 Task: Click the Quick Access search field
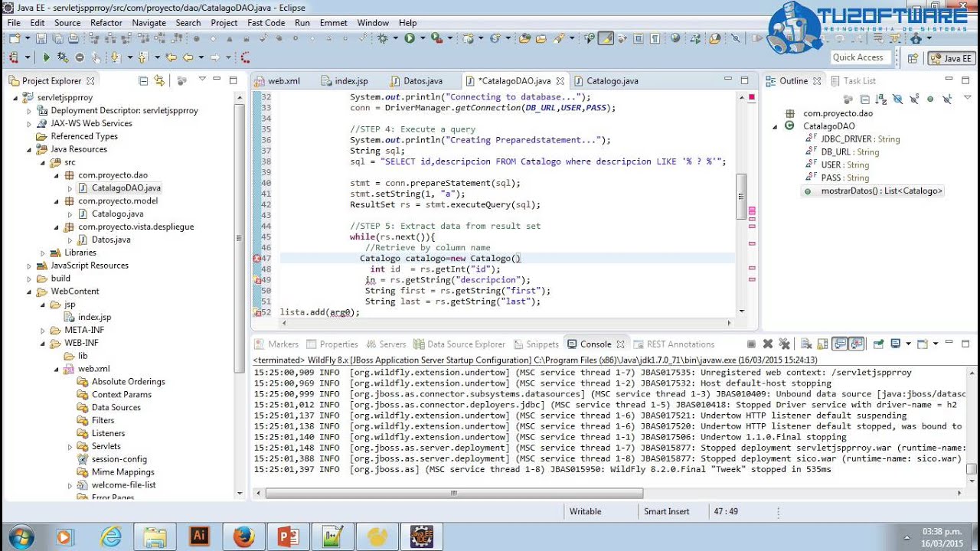861,57
